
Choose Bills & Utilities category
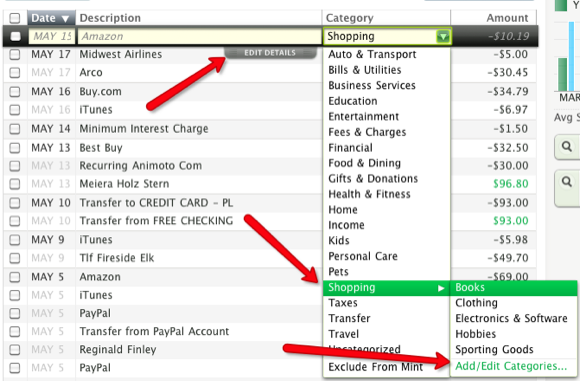coord(365,70)
